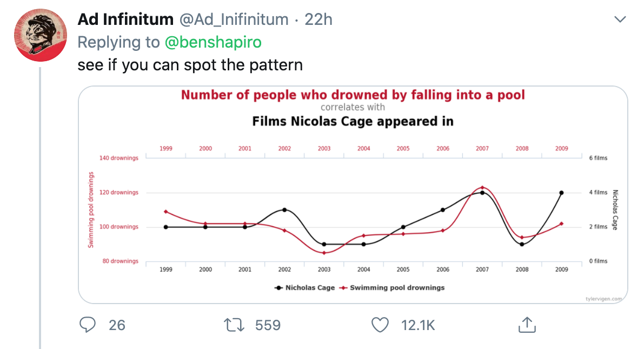Open Ad Infinitum's cat profile avatar

pyautogui.click(x=40, y=35)
